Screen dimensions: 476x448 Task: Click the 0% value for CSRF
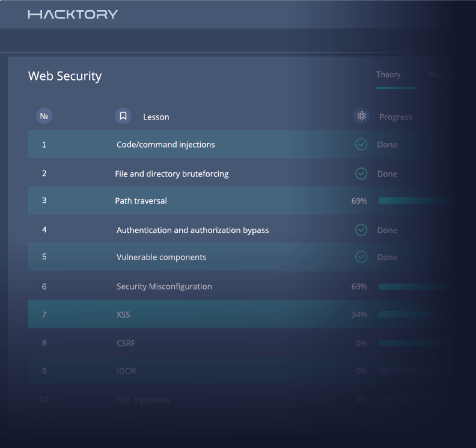point(362,344)
